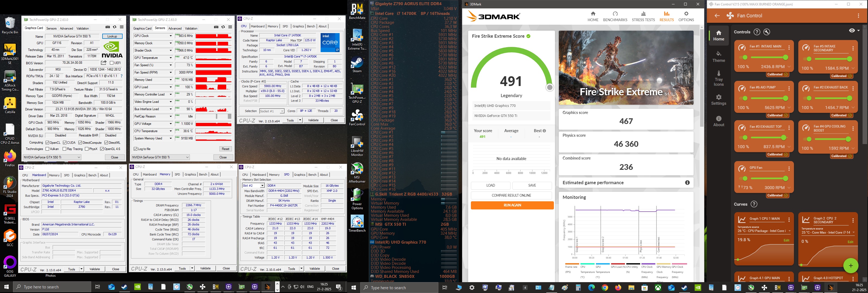Open the options menu of Fan #6 AIO PUMP card
The height and width of the screenshot is (293, 868).
(x=789, y=89)
